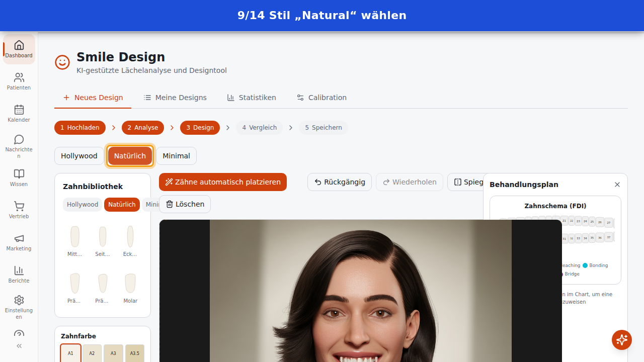
Task: Select the Seit... incisor tooth shape
Action: tap(103, 240)
